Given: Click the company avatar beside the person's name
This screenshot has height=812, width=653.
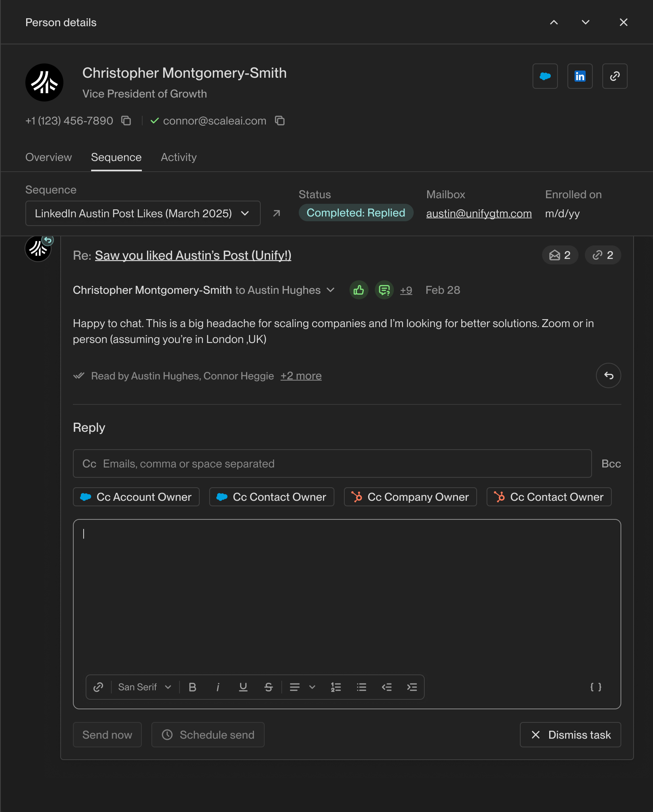Looking at the screenshot, I should 44,82.
